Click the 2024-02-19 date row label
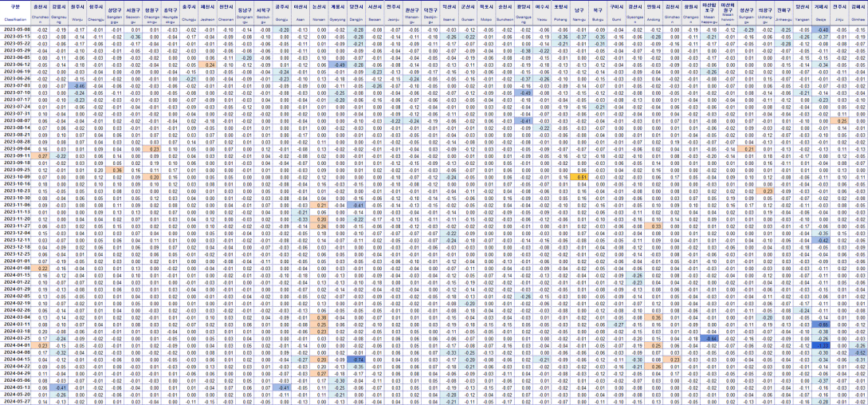Screen dimensions: 868x405 tap(15, 302)
